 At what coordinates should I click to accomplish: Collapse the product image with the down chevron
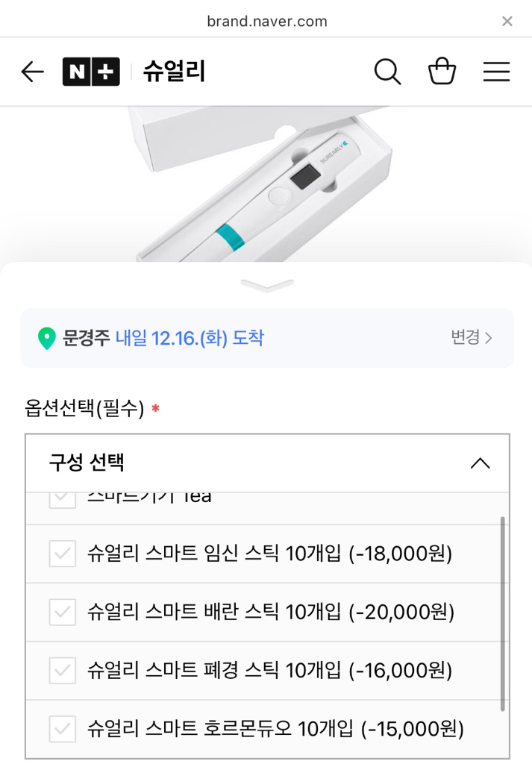point(266,284)
